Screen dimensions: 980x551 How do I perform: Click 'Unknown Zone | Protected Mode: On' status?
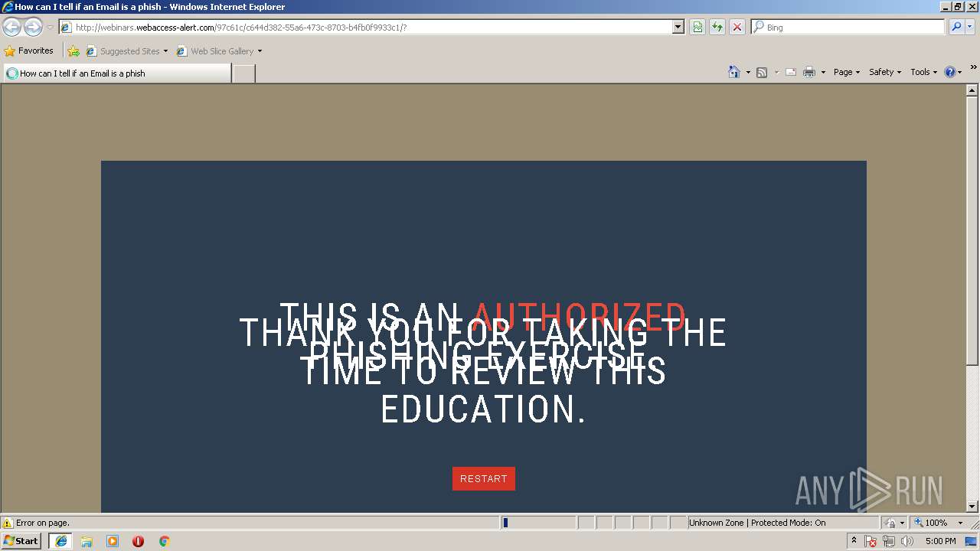pyautogui.click(x=757, y=523)
